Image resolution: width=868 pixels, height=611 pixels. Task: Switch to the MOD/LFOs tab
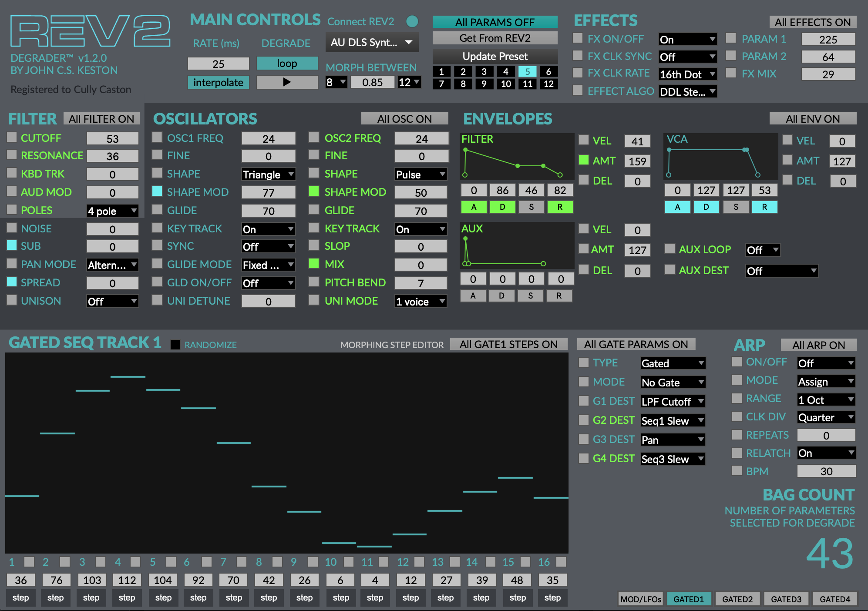click(x=641, y=599)
